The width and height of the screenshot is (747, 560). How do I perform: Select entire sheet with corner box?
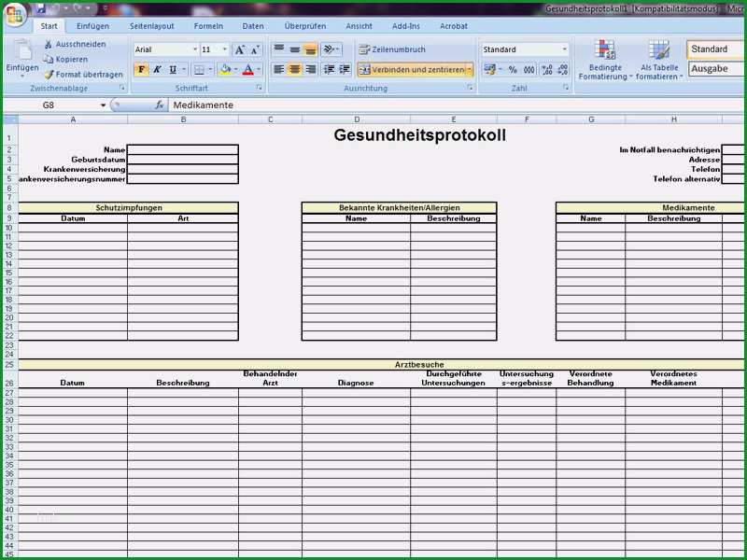(x=10, y=119)
